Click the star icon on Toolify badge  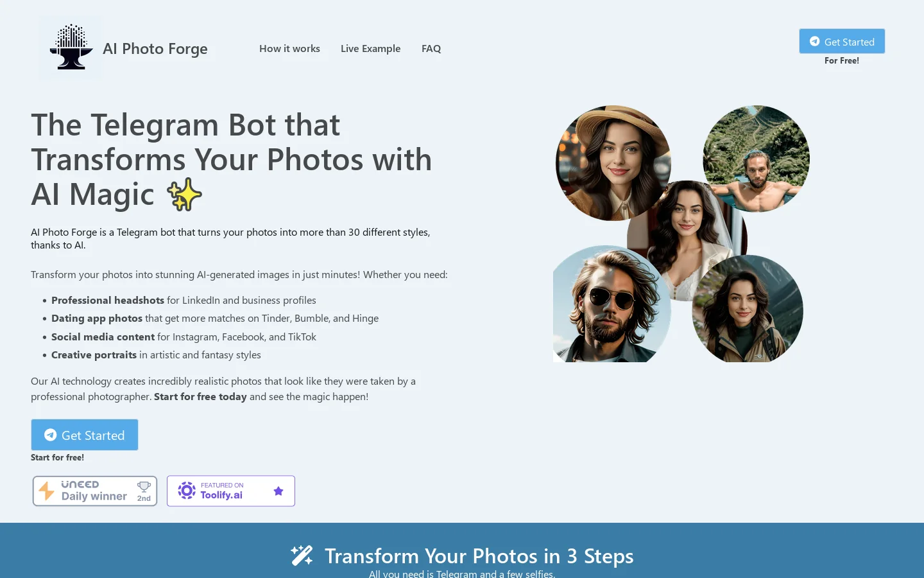point(278,491)
